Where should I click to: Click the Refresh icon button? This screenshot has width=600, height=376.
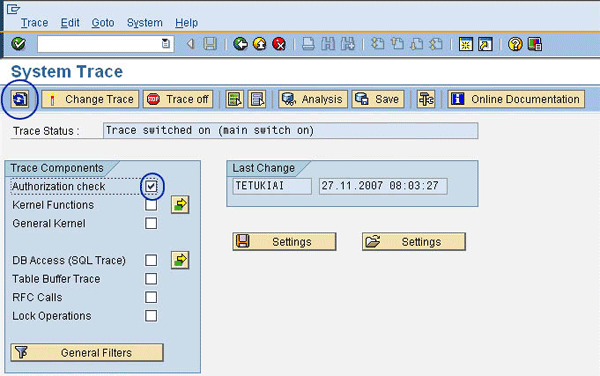pos(20,99)
